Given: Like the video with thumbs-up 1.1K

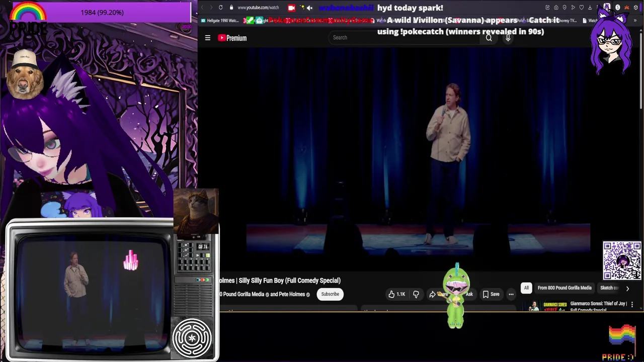Looking at the screenshot, I should 396,294.
